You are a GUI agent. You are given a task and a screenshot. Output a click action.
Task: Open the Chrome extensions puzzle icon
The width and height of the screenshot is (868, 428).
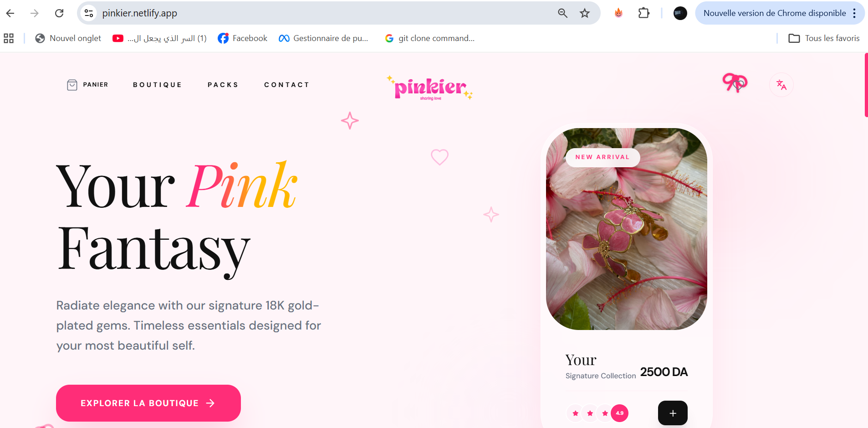(643, 13)
